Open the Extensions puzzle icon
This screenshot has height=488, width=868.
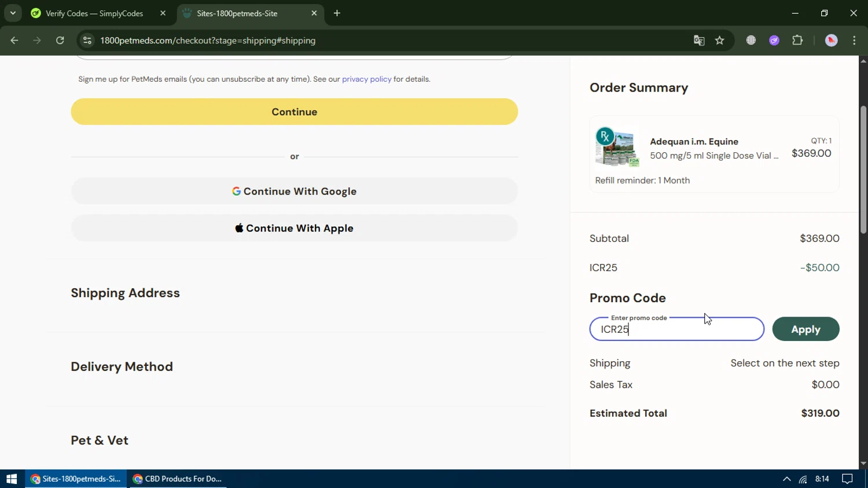point(797,41)
